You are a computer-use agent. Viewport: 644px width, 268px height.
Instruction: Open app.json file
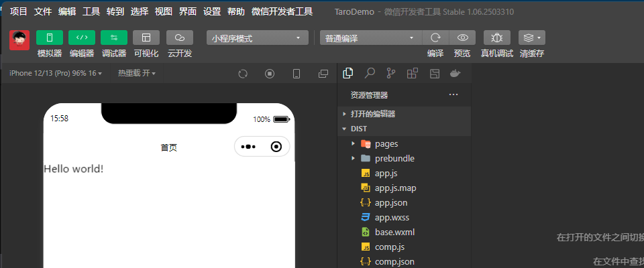click(404, 203)
